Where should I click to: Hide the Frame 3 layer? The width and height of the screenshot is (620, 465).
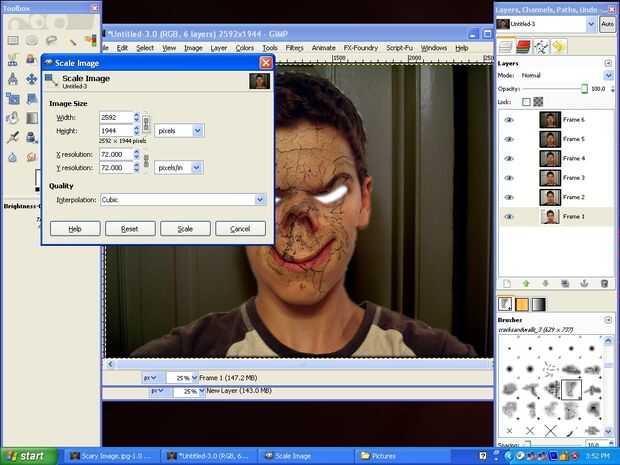coord(509,178)
